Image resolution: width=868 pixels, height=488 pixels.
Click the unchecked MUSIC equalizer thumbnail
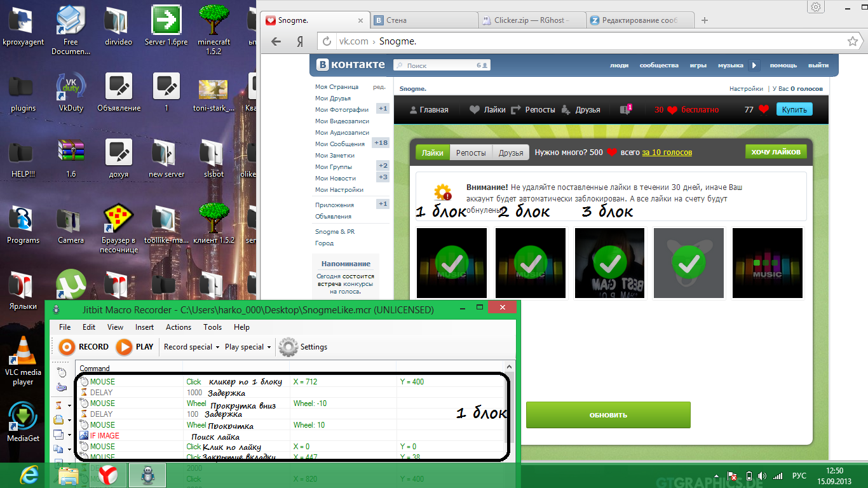pyautogui.click(x=768, y=262)
